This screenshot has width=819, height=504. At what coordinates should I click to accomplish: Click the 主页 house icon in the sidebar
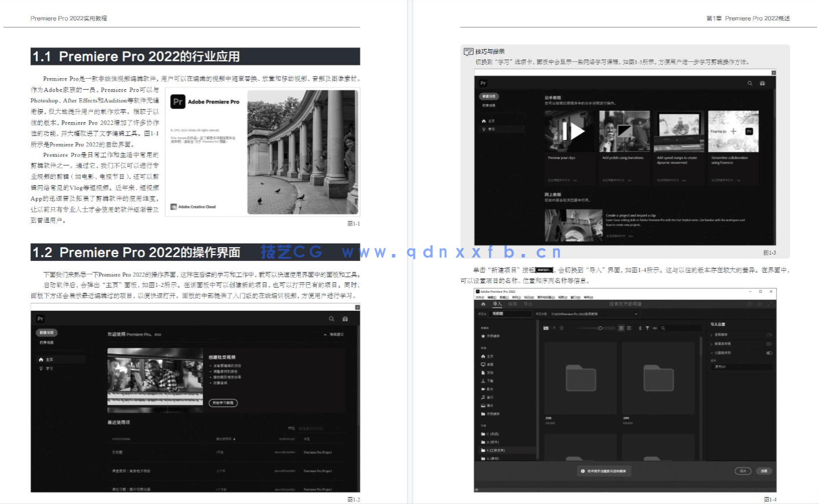(x=42, y=359)
